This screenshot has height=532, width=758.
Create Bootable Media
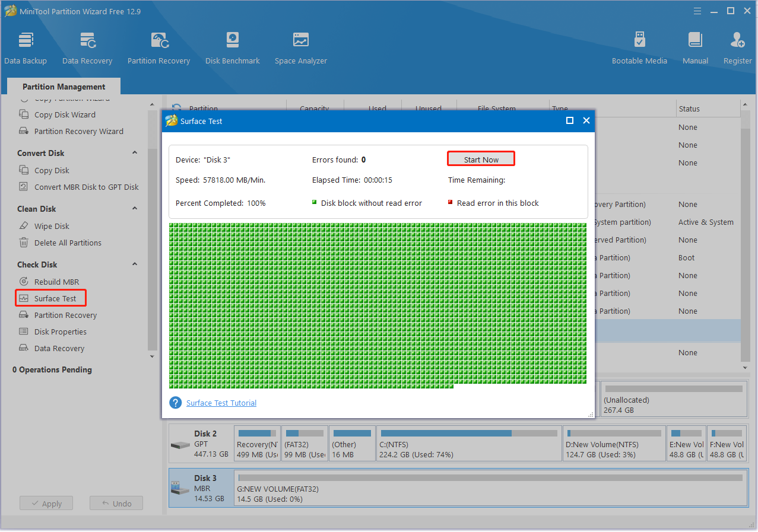[x=639, y=49]
